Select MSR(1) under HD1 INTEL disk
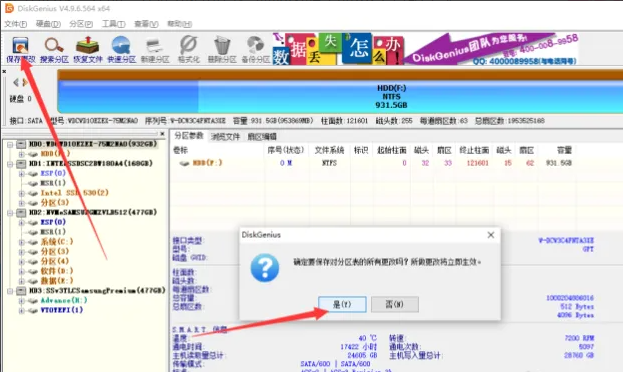 pyautogui.click(x=53, y=183)
